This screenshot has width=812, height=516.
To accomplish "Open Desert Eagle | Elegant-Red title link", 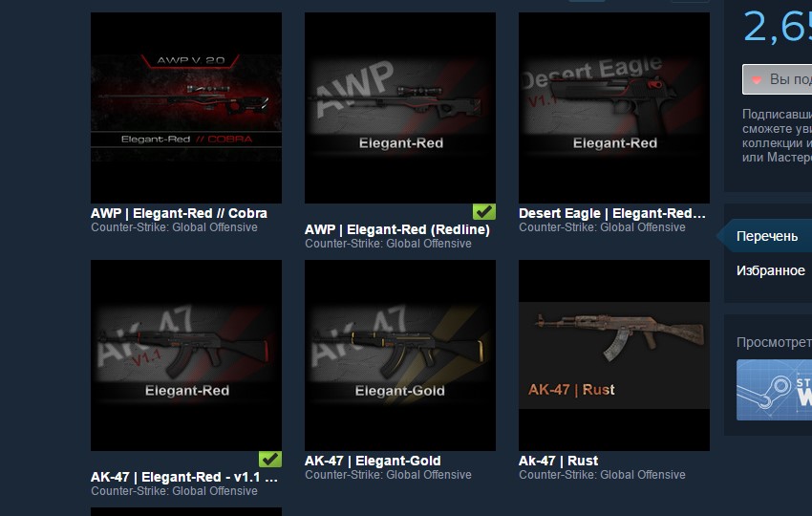I will (612, 213).
